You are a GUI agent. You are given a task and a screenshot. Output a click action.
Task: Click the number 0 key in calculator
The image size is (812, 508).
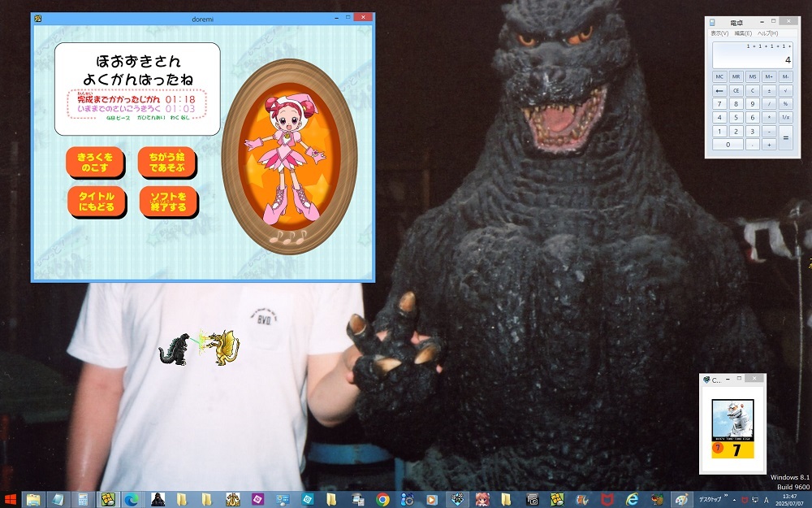[728, 145]
